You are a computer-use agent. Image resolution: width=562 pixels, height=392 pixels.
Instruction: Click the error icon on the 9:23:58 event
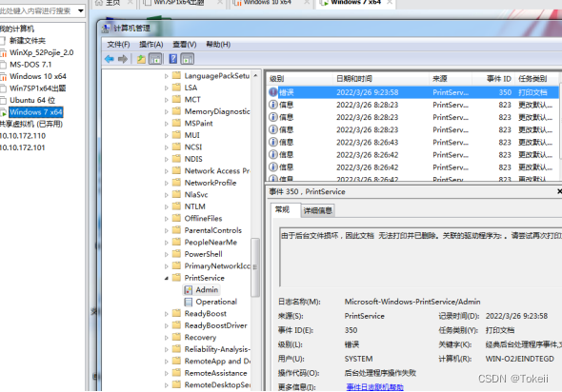pyautogui.click(x=273, y=92)
